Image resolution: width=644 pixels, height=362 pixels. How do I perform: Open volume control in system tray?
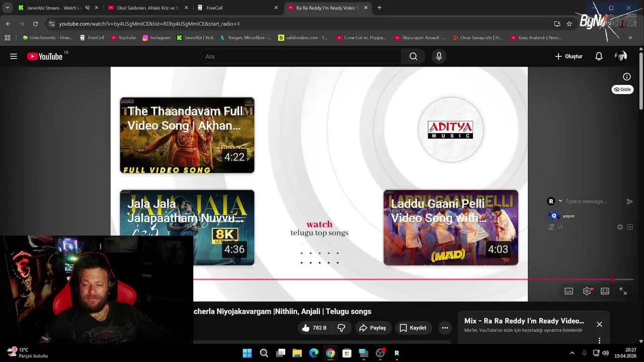pyautogui.click(x=605, y=353)
